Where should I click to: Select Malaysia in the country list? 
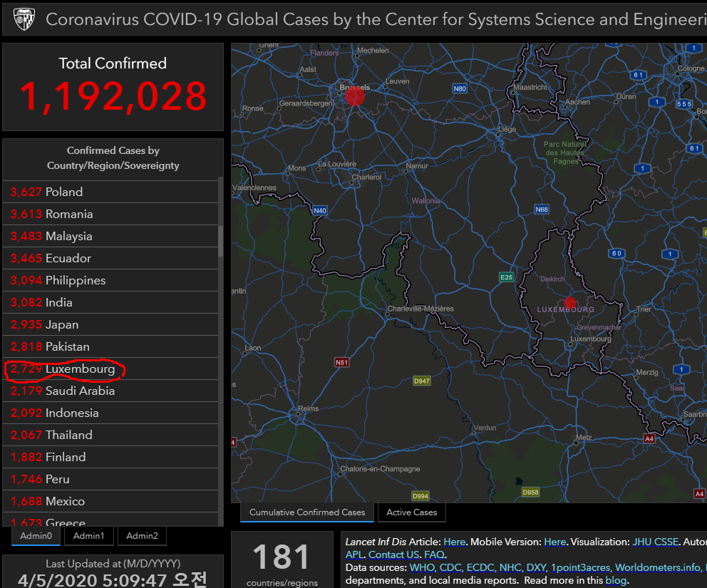click(110, 236)
